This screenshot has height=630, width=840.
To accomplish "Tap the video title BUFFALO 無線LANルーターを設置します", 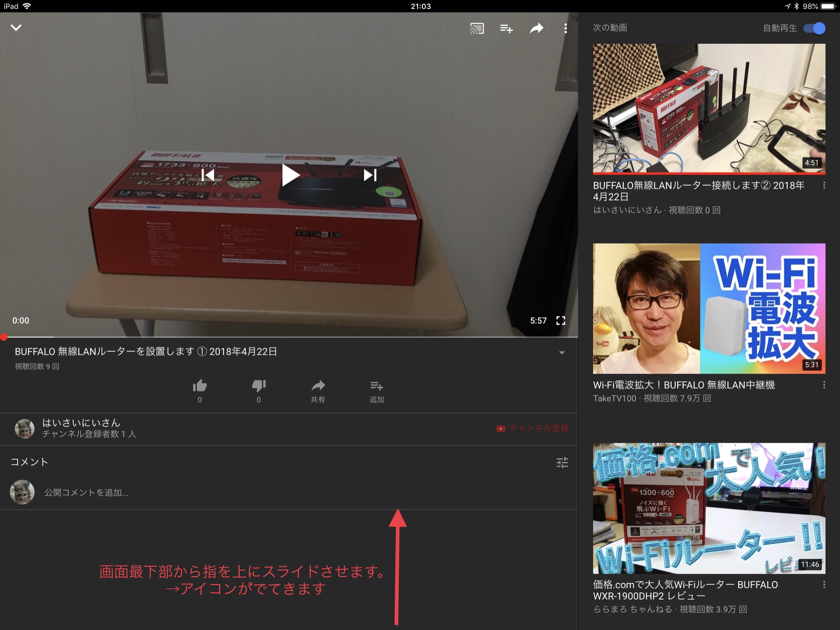I will pyautogui.click(x=146, y=351).
